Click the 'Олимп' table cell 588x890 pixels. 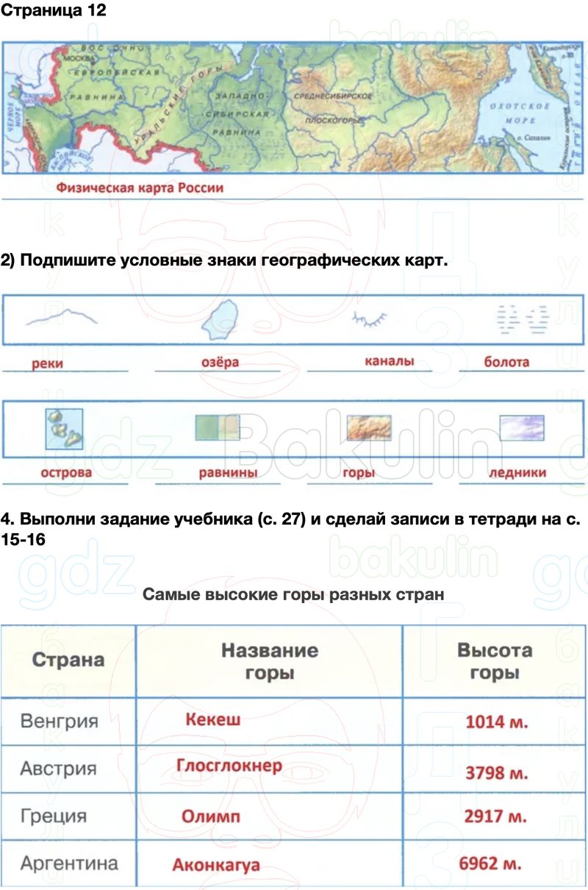tap(211, 816)
